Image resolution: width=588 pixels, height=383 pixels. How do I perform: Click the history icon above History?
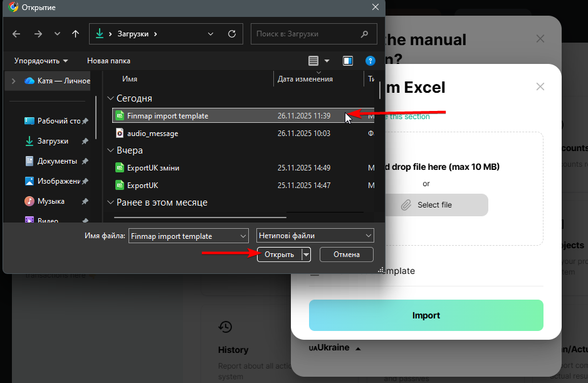(x=225, y=327)
